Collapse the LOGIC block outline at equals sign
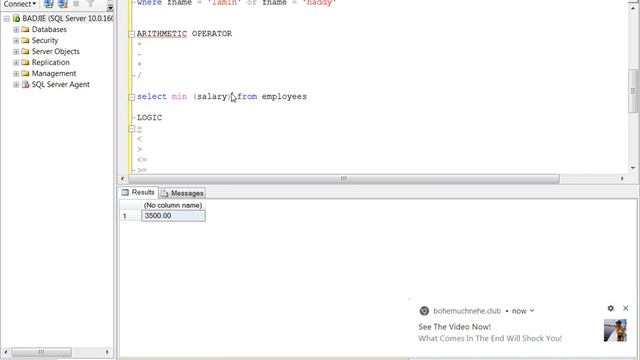Image resolution: width=640 pixels, height=360 pixels. pyautogui.click(x=131, y=129)
